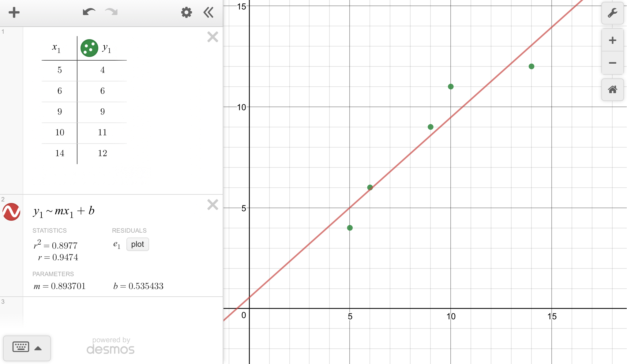This screenshot has height=364, width=627.
Task: Toggle visibility of y1 table points
Action: 89,48
